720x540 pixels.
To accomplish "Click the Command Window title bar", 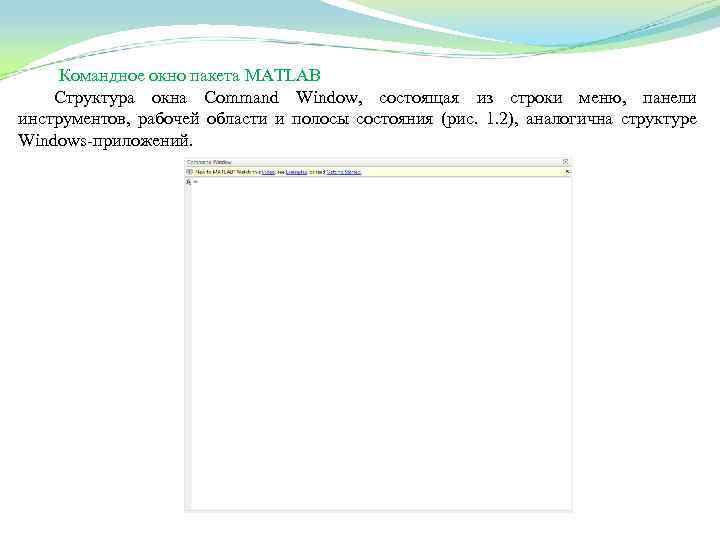I will click(x=377, y=162).
